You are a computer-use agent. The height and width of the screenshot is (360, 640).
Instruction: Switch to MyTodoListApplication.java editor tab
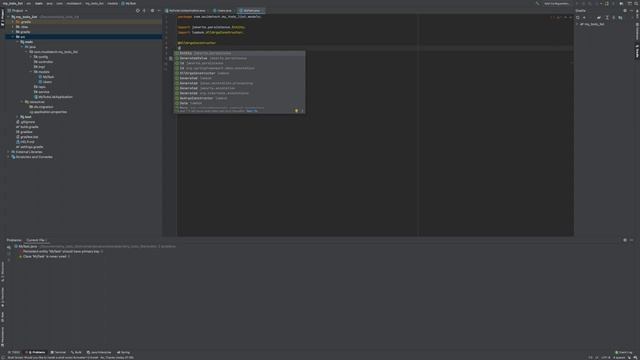[x=185, y=11]
